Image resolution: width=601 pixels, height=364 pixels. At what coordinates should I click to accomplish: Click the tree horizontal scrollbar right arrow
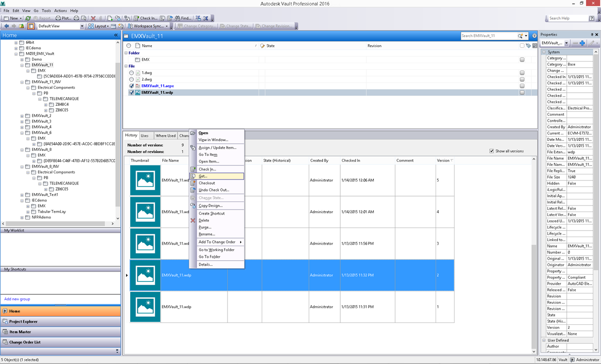[112, 224]
